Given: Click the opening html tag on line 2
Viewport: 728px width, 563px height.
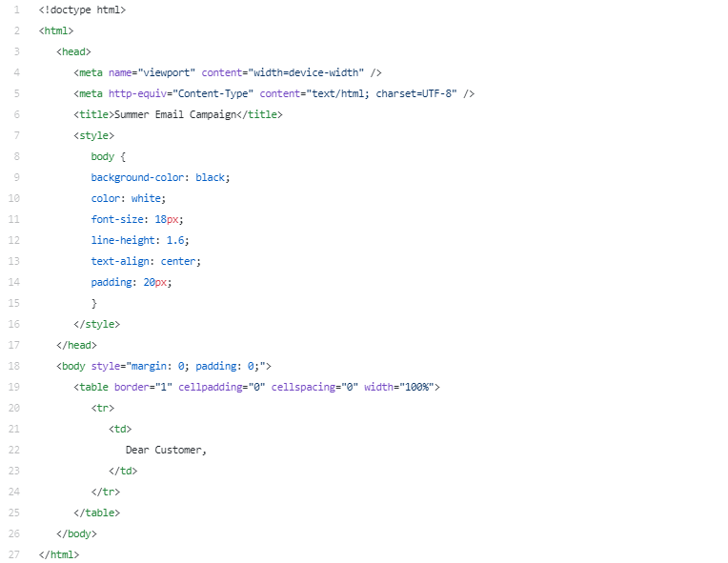Looking at the screenshot, I should 56,30.
